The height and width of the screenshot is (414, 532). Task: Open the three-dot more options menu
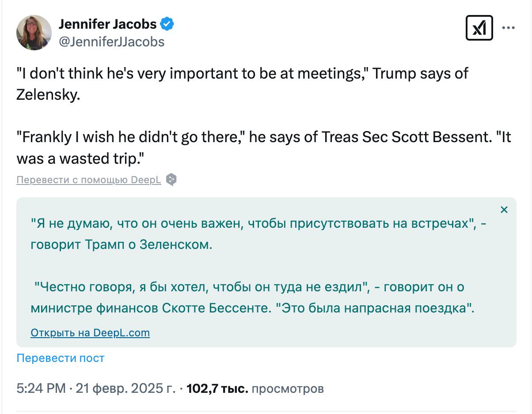click(x=509, y=28)
